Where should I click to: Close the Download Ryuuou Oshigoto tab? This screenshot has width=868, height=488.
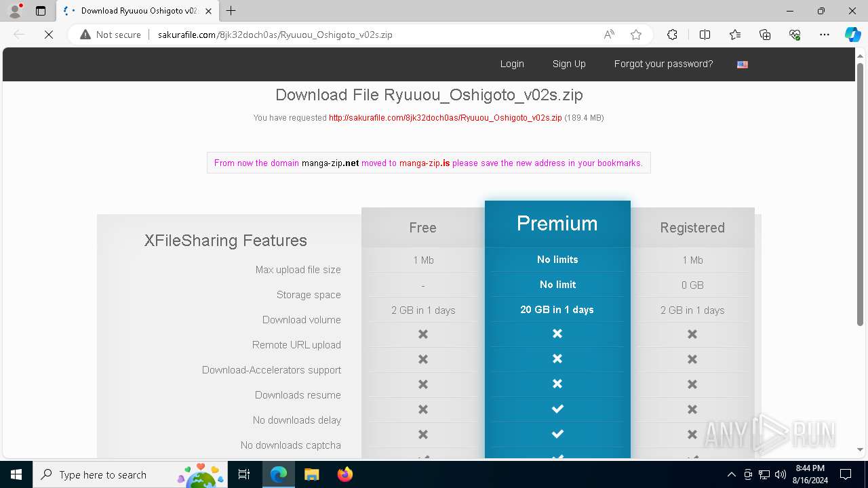(x=209, y=11)
